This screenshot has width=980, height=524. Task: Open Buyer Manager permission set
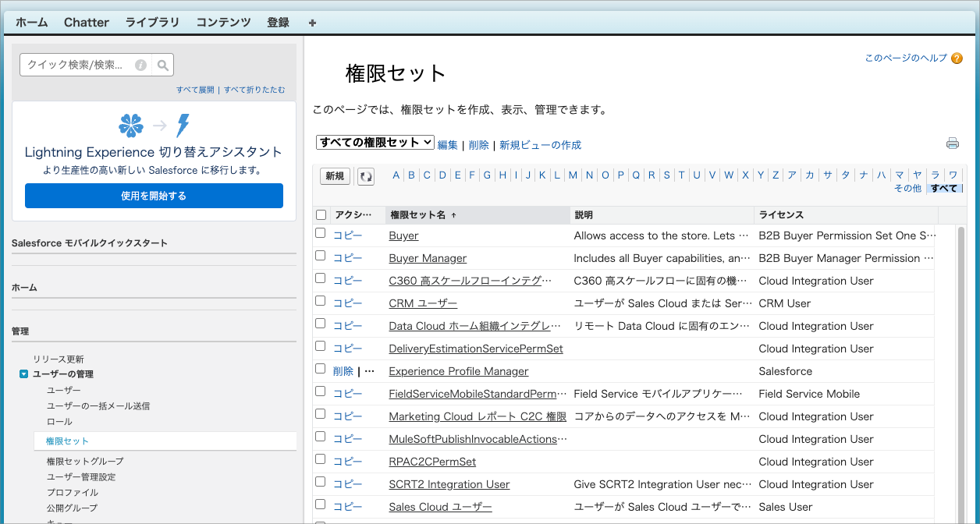(428, 258)
